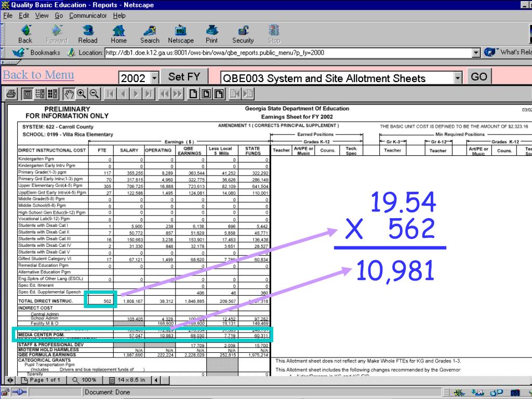
Task: Click the Stop loading button
Action: (x=274, y=34)
